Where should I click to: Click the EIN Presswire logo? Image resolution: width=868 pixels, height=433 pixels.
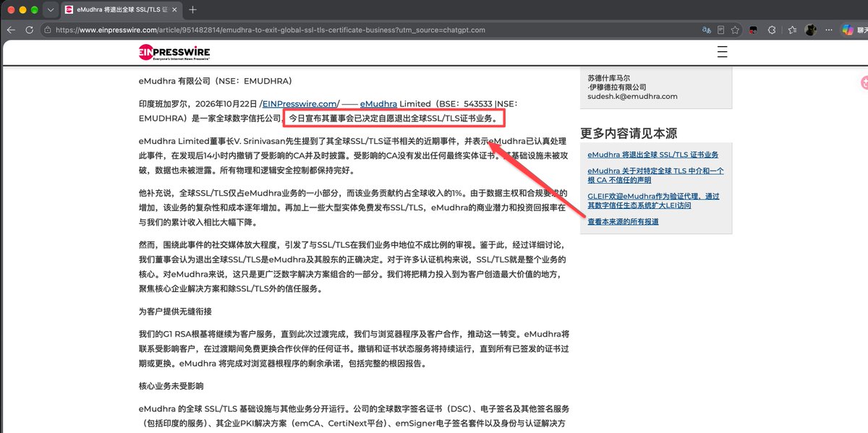(x=176, y=52)
